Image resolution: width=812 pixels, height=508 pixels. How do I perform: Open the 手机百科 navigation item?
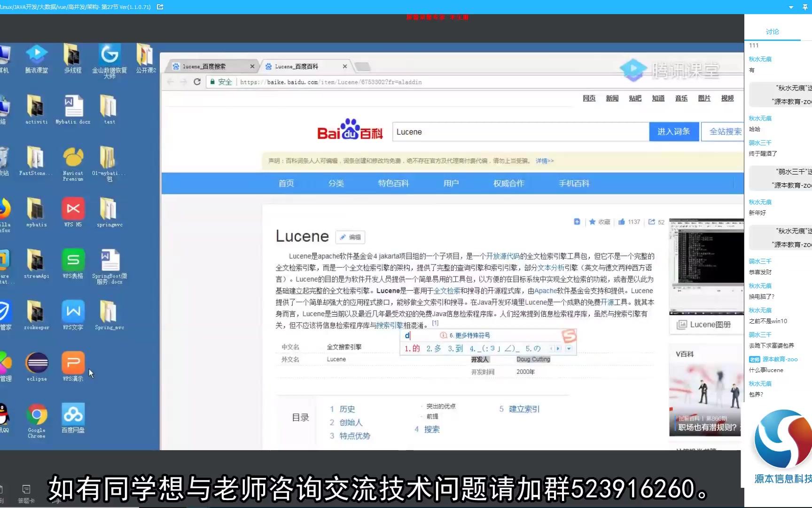574,183
